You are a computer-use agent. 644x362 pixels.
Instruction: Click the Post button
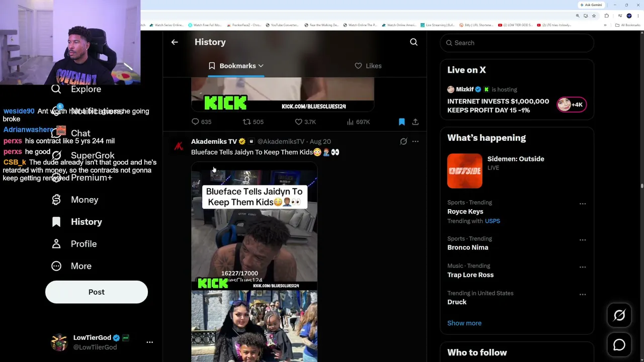click(x=97, y=292)
